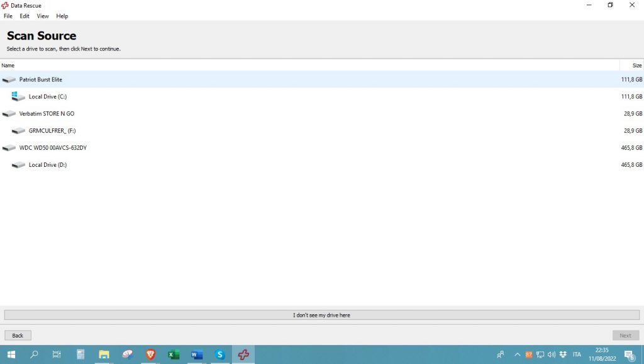
Task: Open the File menu
Action: (x=8, y=16)
